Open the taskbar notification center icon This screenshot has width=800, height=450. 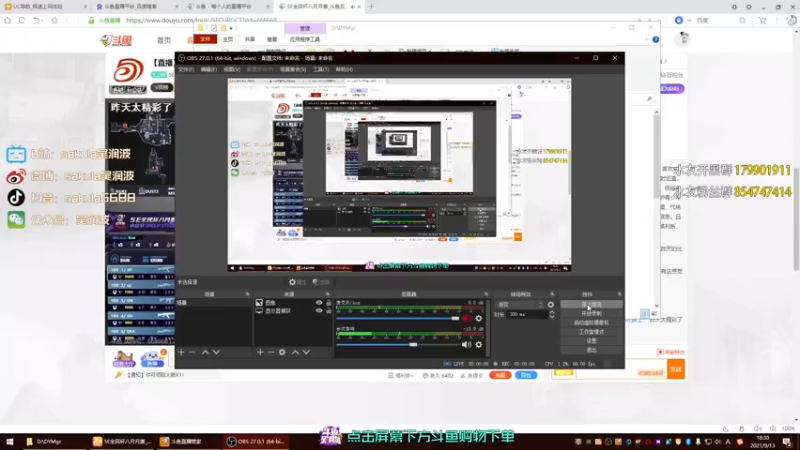[x=787, y=441]
